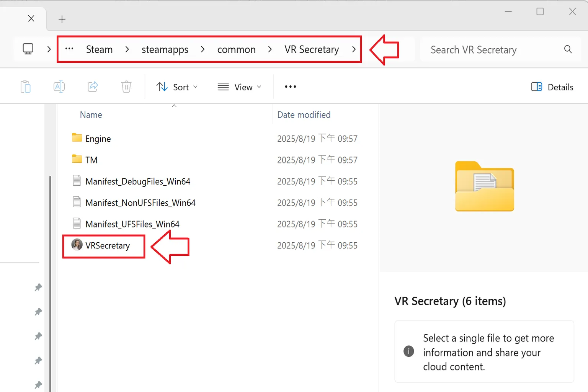The image size is (588, 392).
Task: Click the Paste clipboard icon
Action: coord(26,87)
